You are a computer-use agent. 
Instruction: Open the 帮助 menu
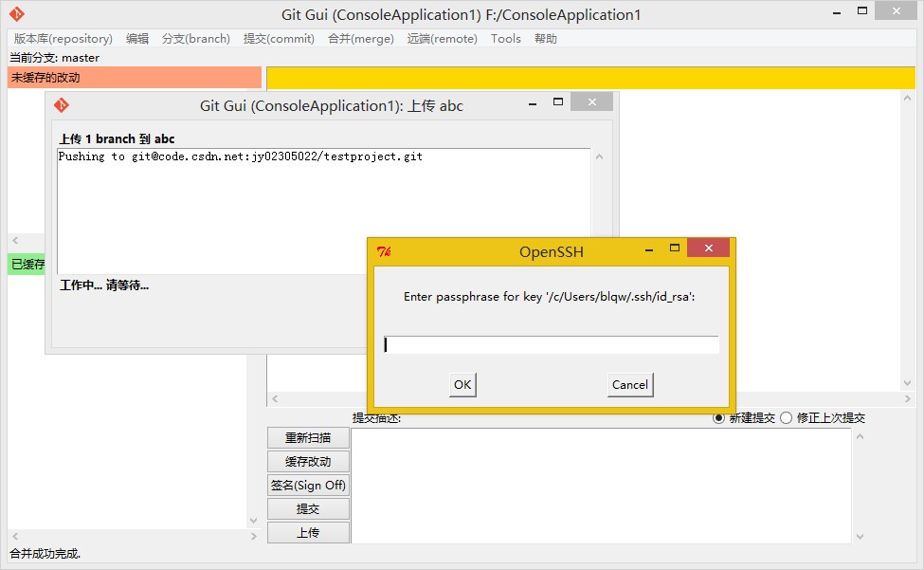(x=546, y=38)
